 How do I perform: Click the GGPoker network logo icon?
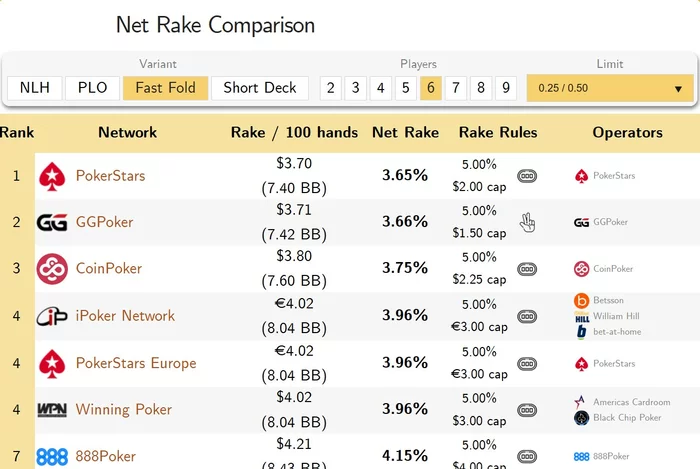pyautogui.click(x=52, y=222)
